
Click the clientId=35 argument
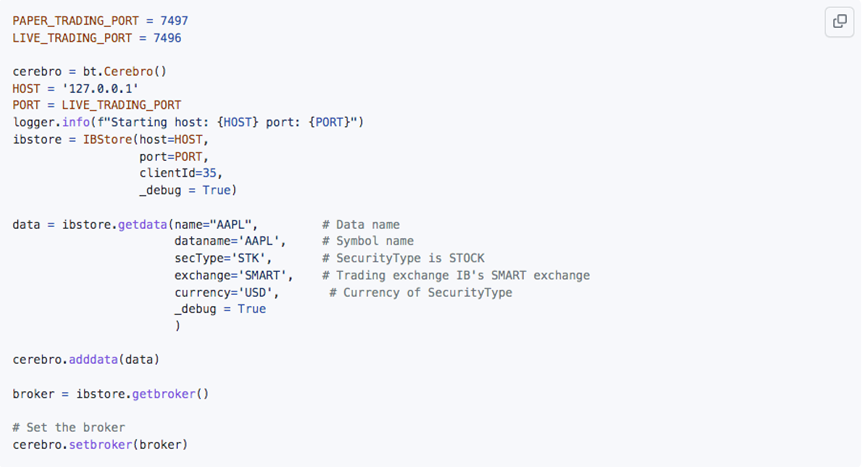(178, 173)
